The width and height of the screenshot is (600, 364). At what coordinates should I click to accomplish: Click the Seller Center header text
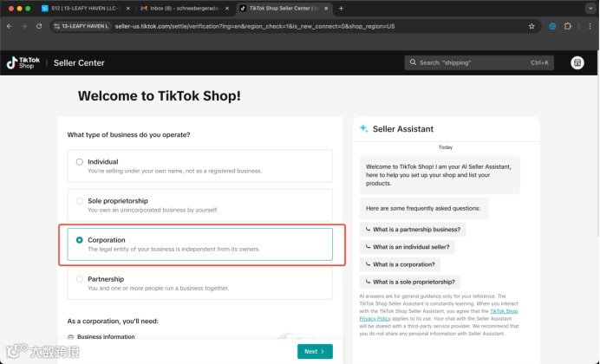(x=79, y=62)
